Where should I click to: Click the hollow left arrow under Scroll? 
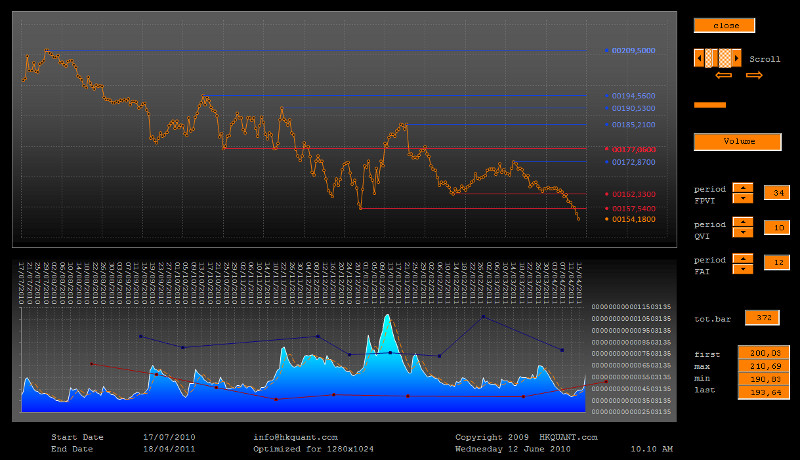pyautogui.click(x=724, y=75)
